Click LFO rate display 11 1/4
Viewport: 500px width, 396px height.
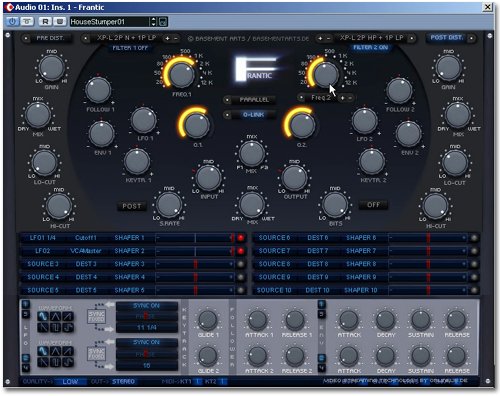[x=147, y=328]
